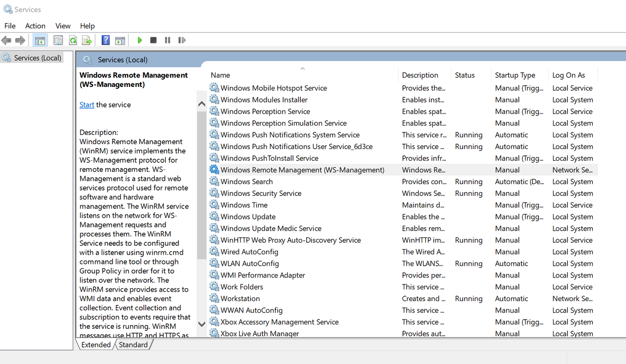Click gear icon of Windows Remote Management row
626x364 pixels.
(x=214, y=170)
